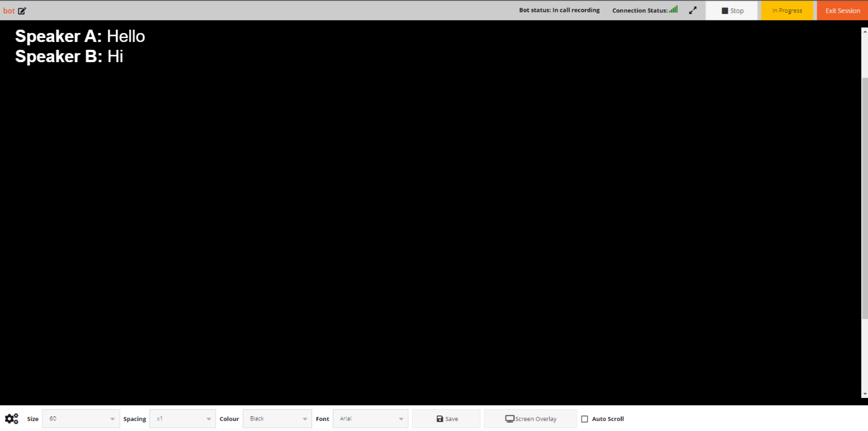Expand the Spacing dropdown showing x1
This screenshot has width=868, height=431.
pyautogui.click(x=182, y=419)
